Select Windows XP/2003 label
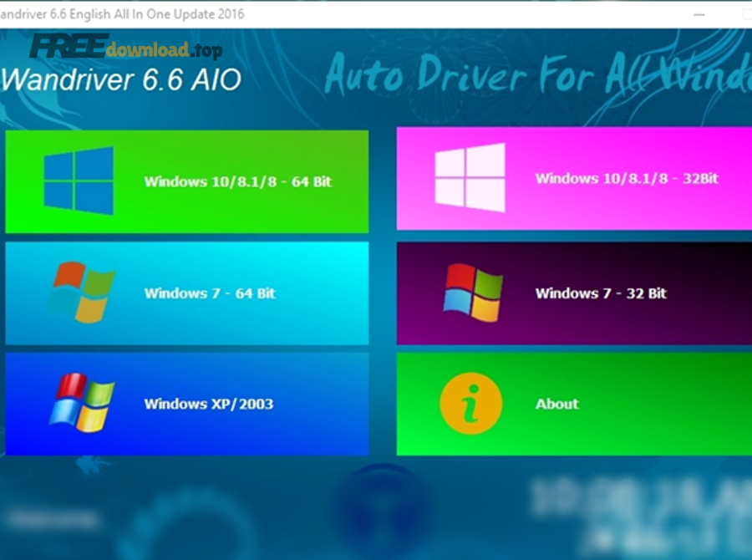 click(x=209, y=404)
